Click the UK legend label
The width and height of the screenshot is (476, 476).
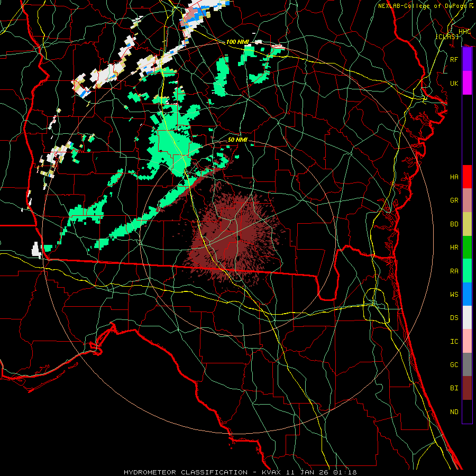click(454, 83)
